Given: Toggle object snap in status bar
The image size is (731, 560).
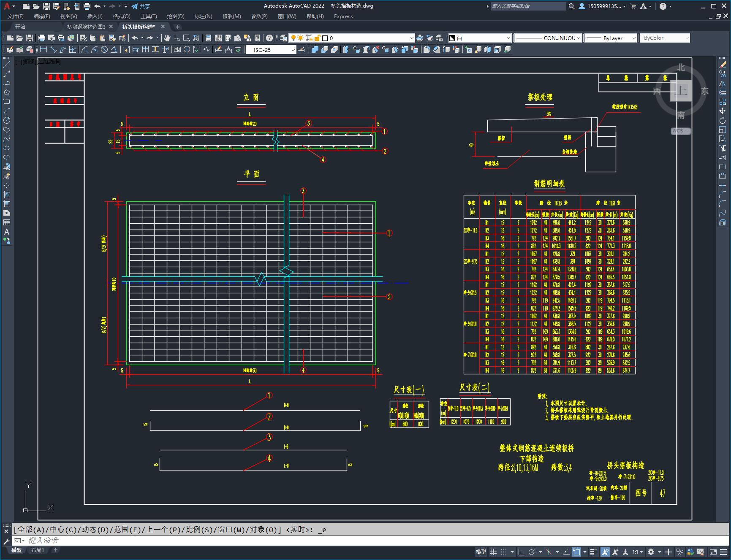Looking at the screenshot, I should [576, 552].
